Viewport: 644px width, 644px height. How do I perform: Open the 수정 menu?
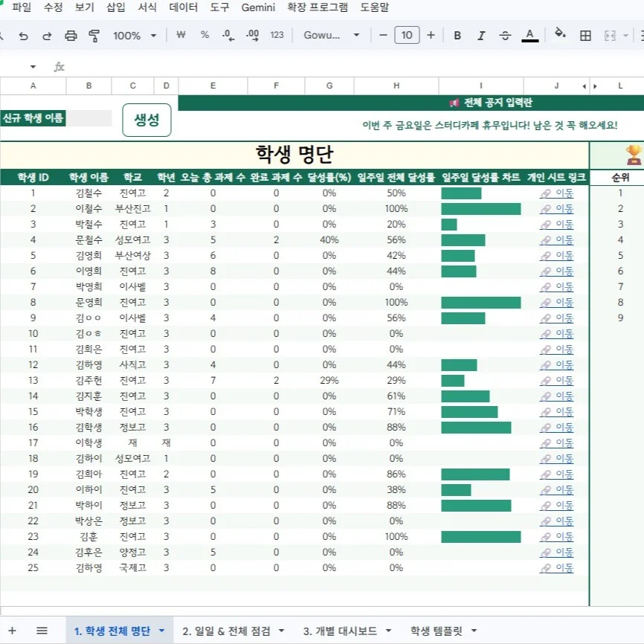click(x=53, y=7)
